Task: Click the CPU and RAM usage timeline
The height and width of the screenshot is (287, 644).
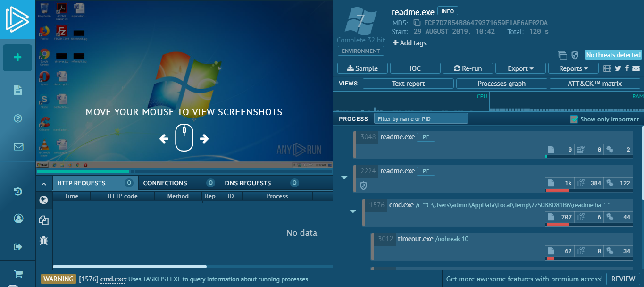Action: (x=489, y=101)
